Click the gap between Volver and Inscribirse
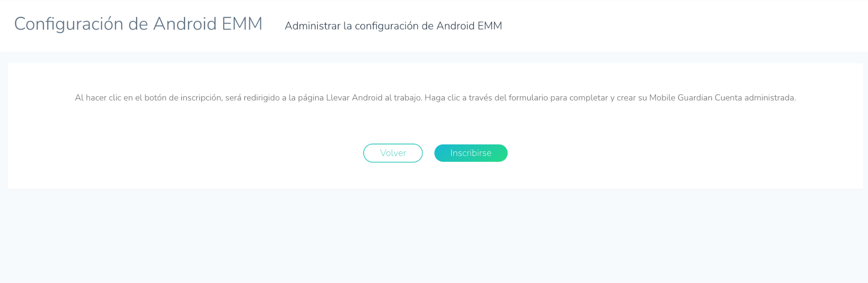The height and width of the screenshot is (283, 868). pos(428,153)
